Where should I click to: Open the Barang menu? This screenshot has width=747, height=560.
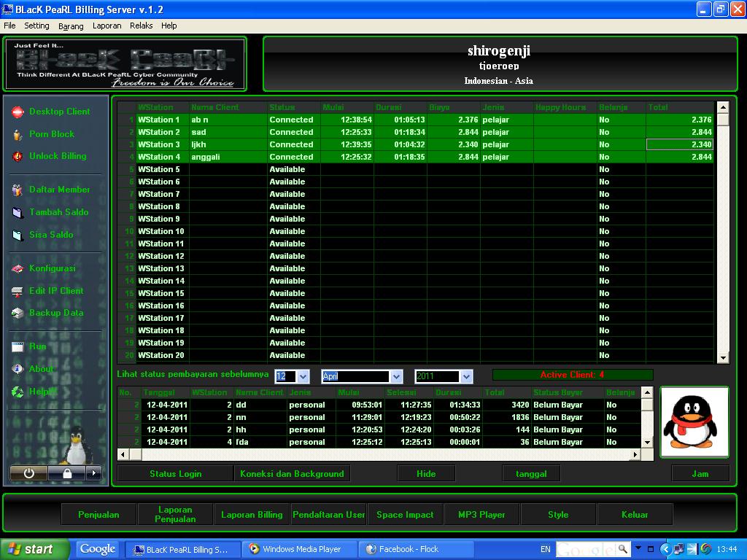71,26
